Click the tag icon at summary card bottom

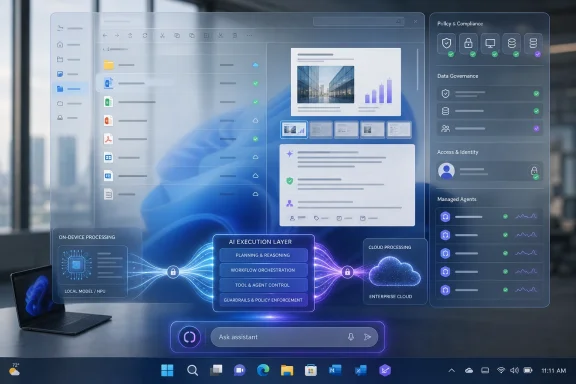tap(316, 218)
